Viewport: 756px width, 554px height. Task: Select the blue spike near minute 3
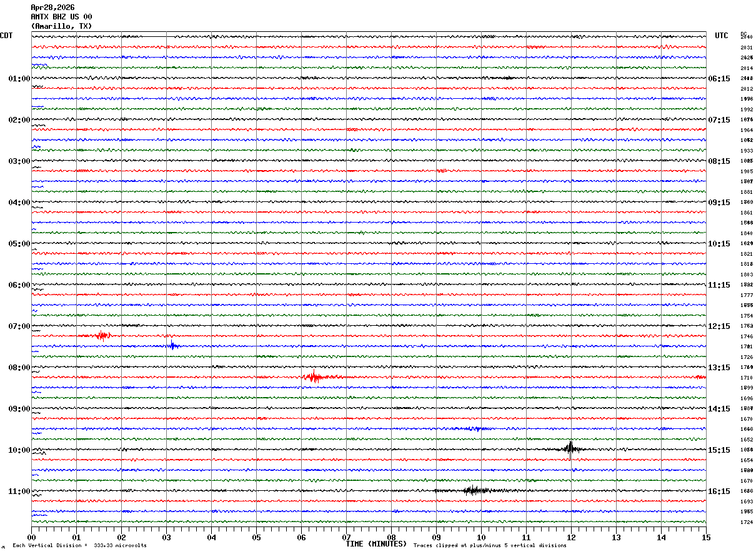172,345
